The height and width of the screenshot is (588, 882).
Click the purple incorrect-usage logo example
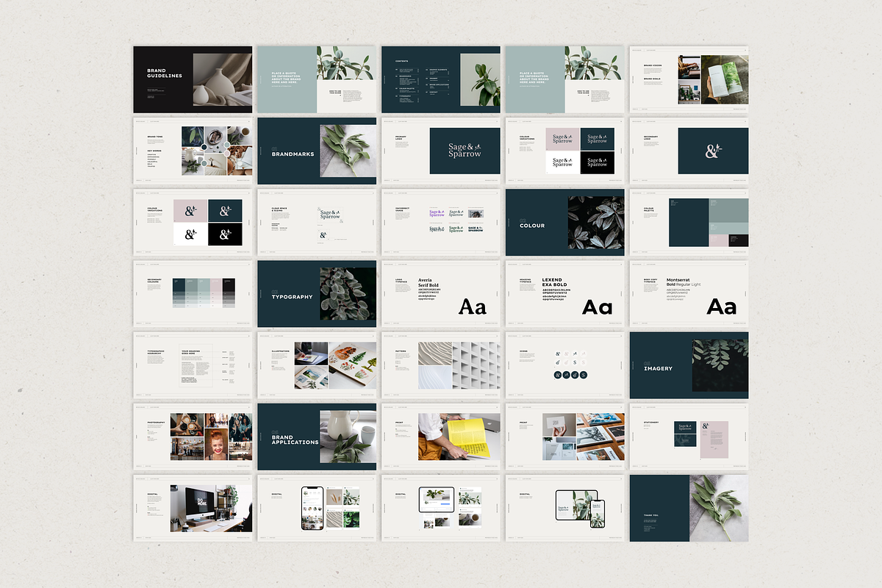point(437,213)
